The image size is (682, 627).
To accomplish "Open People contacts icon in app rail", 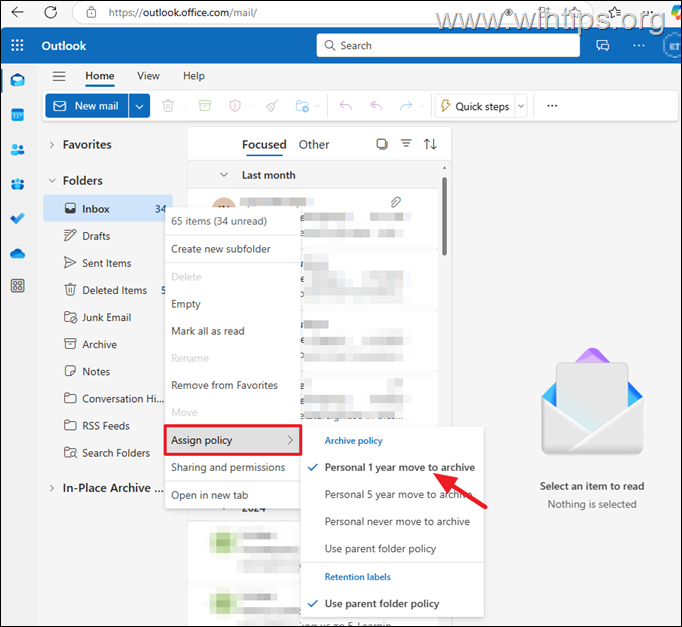I will pyautogui.click(x=17, y=150).
